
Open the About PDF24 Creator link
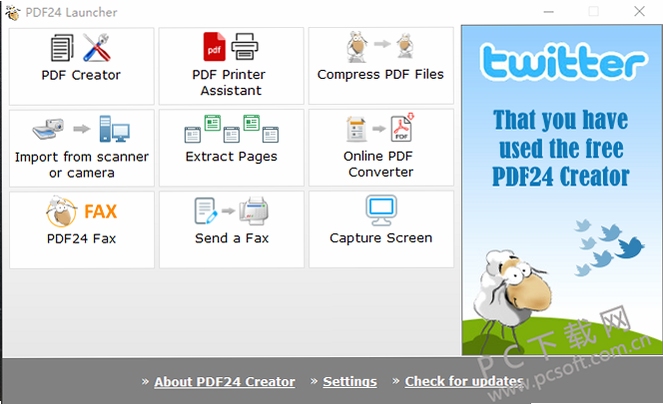(225, 382)
